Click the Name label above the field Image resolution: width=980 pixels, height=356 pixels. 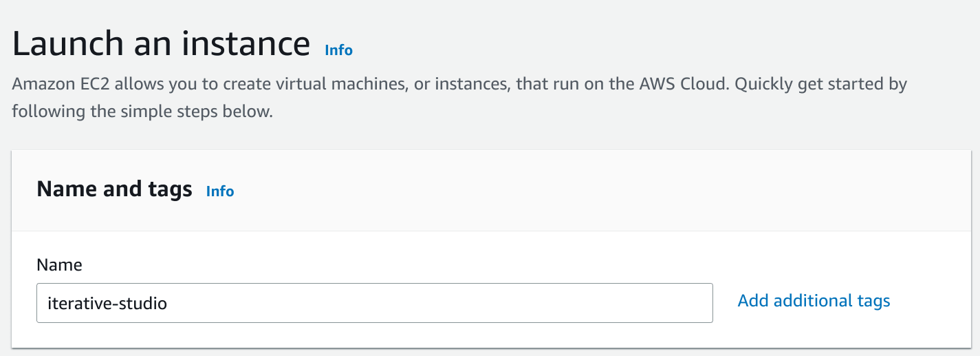pos(59,264)
